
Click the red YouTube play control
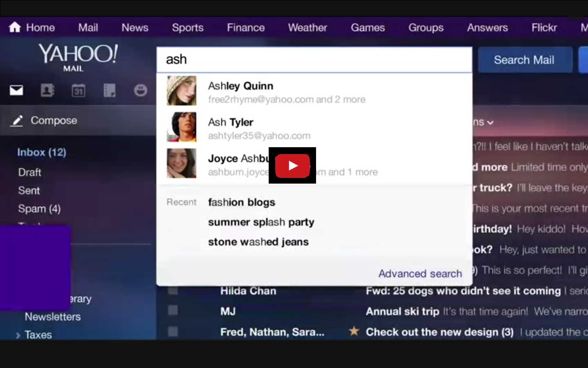point(292,166)
